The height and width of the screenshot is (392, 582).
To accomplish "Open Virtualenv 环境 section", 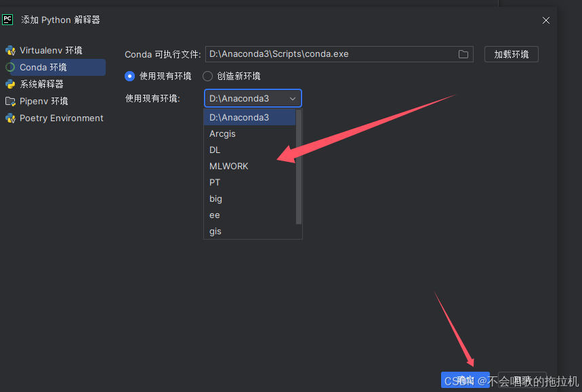I will pyautogui.click(x=51, y=50).
